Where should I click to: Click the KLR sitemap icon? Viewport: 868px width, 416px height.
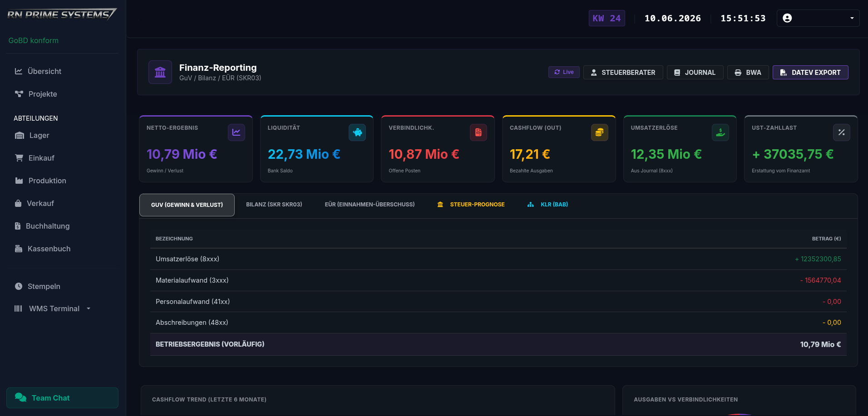(531, 205)
